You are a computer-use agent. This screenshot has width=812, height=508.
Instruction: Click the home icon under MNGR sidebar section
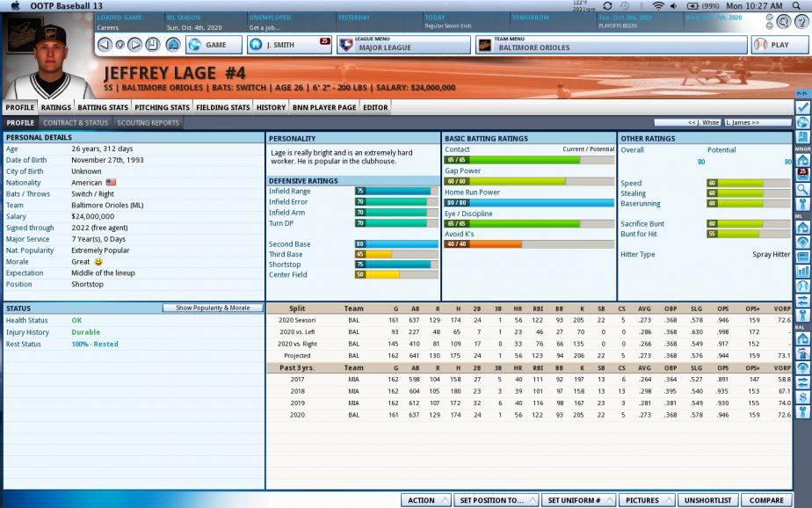(x=802, y=159)
